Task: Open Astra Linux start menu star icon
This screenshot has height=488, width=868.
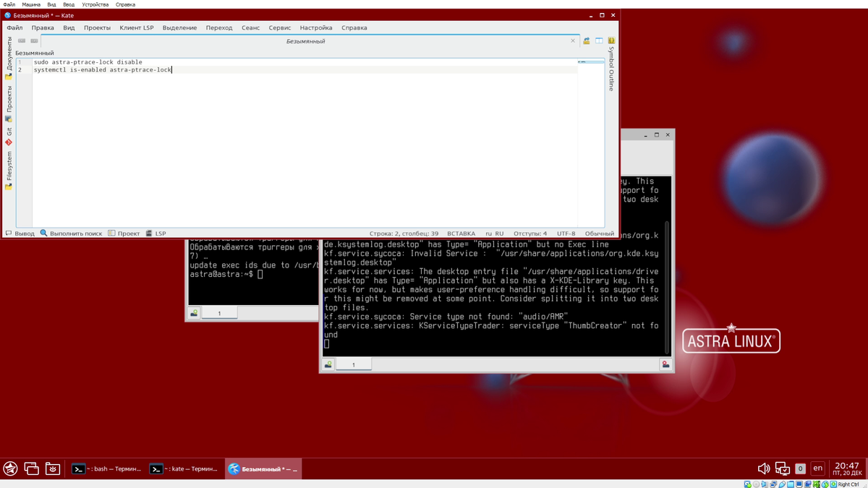Action: pyautogui.click(x=10, y=468)
